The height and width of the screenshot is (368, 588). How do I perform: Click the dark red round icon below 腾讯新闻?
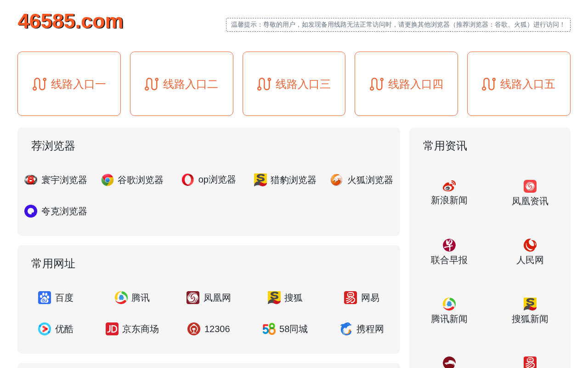(449, 362)
